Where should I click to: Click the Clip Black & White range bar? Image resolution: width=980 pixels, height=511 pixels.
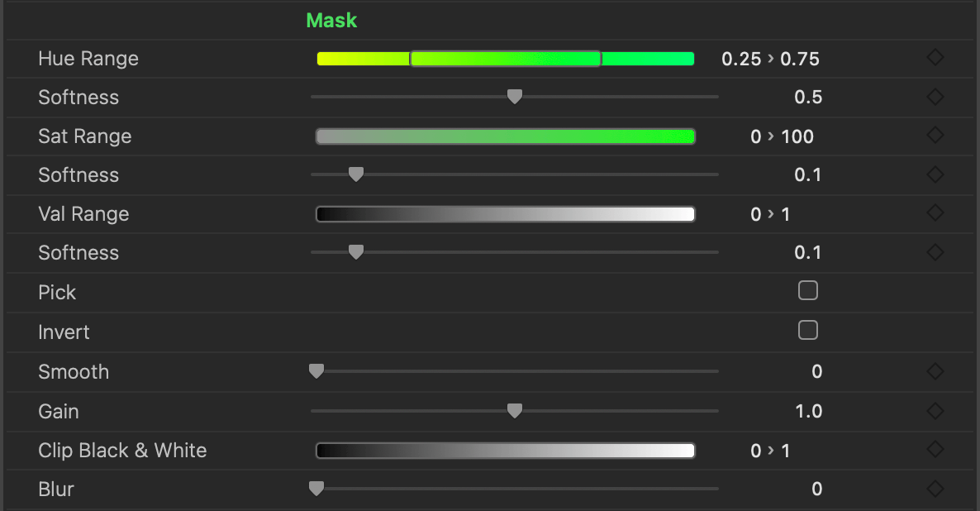505,451
